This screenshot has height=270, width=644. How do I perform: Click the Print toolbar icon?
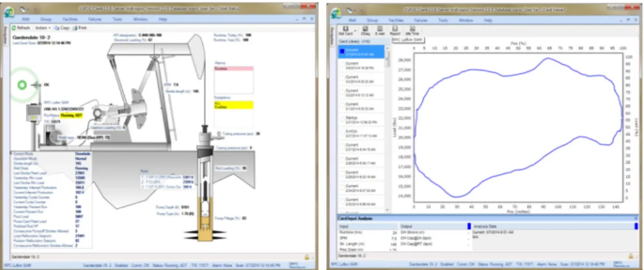click(75, 28)
